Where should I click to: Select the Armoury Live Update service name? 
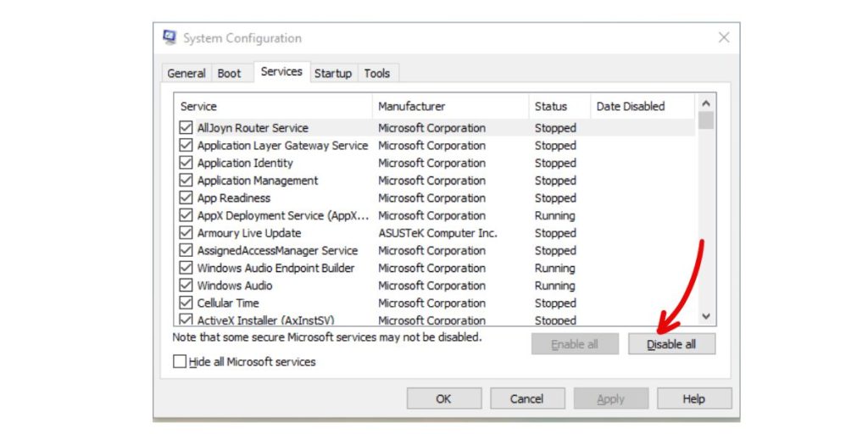[x=249, y=233]
